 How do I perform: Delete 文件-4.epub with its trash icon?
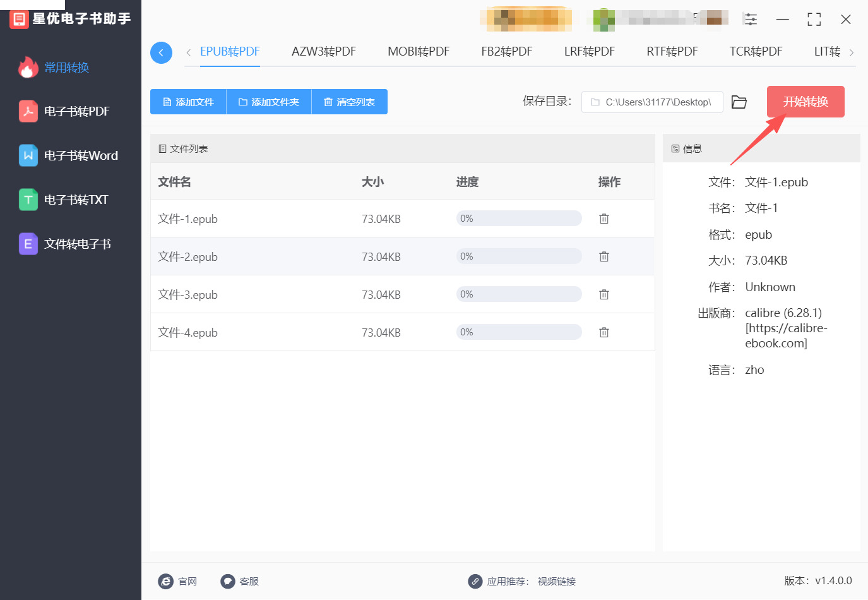[x=604, y=332]
